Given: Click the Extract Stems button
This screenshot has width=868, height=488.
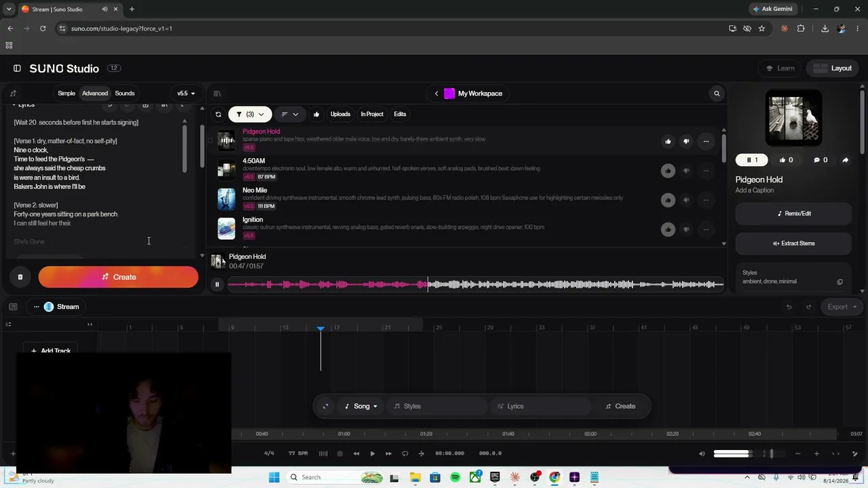Looking at the screenshot, I should [793, 243].
